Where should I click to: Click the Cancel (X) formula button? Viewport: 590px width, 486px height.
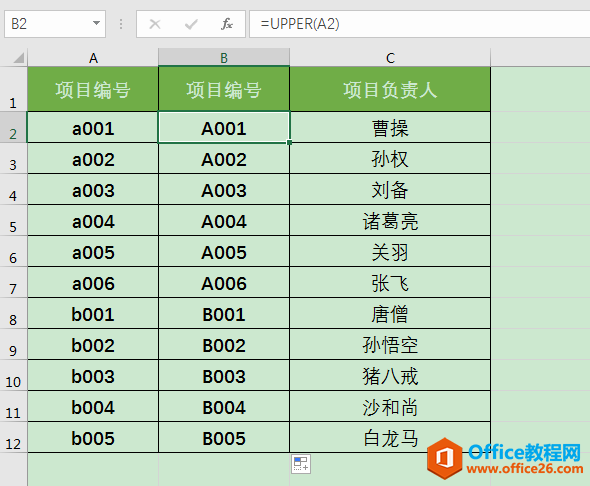(x=155, y=24)
